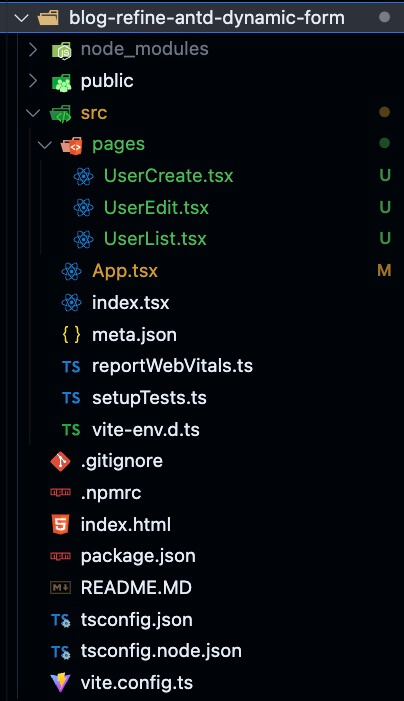Click the markdown icon next to README.MD

[x=60, y=587]
